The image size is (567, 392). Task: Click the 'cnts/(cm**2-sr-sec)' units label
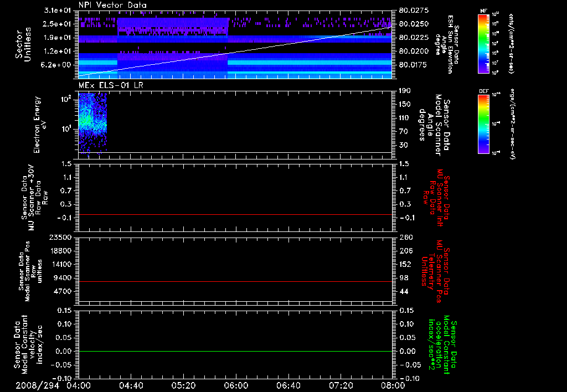pyautogui.click(x=511, y=43)
